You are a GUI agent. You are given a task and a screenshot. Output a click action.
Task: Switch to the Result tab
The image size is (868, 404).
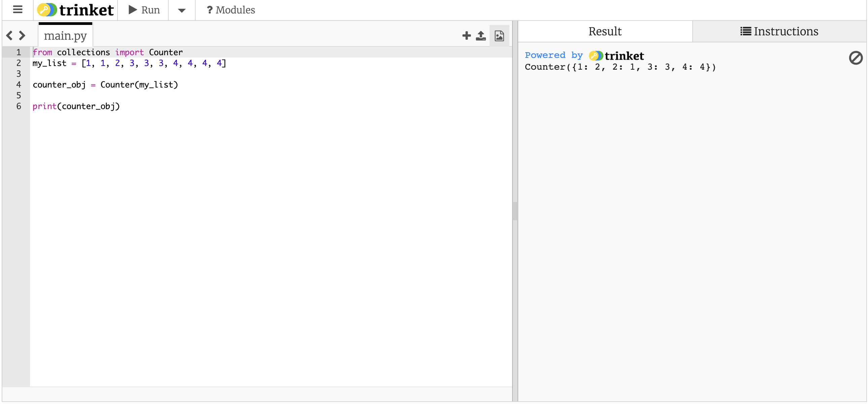coord(605,31)
